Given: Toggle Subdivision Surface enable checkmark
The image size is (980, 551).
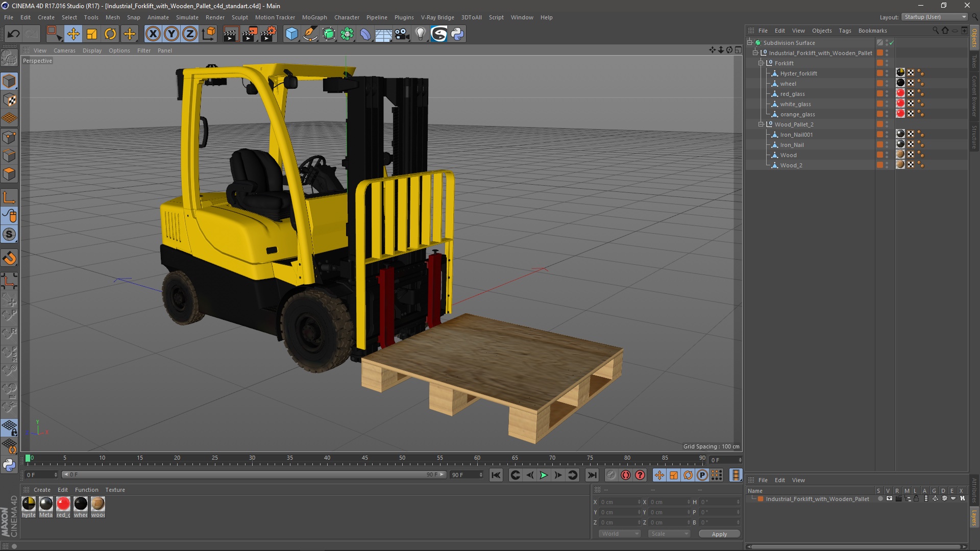Looking at the screenshot, I should (x=892, y=43).
